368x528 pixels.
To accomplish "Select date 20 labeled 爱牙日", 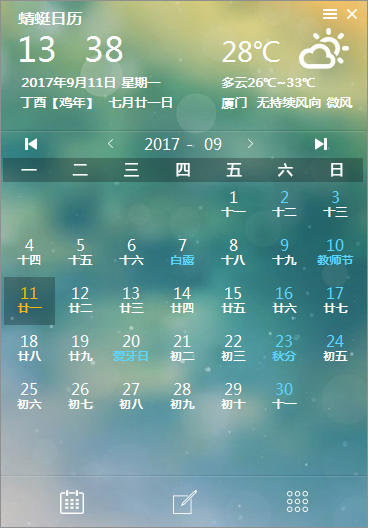I will point(131,349).
